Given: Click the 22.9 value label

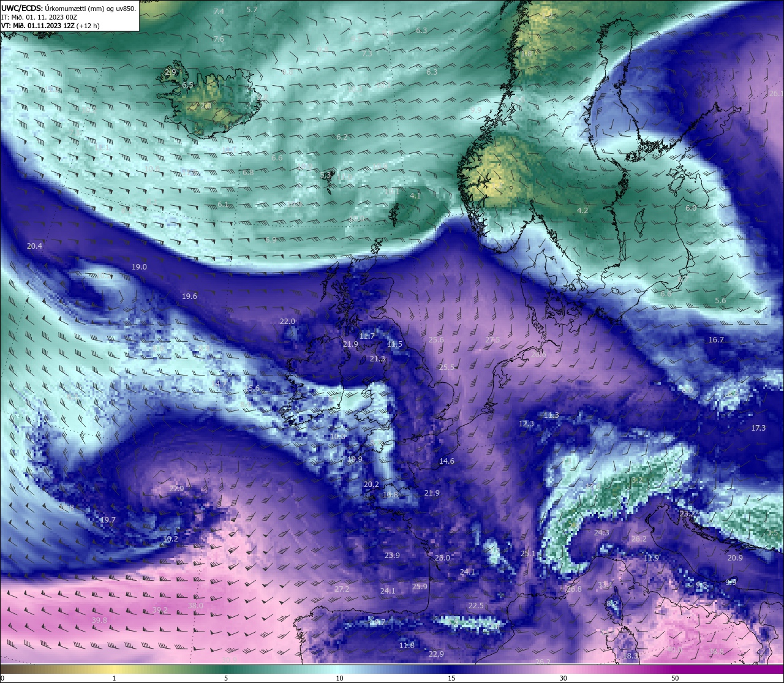Looking at the screenshot, I should click(436, 654).
